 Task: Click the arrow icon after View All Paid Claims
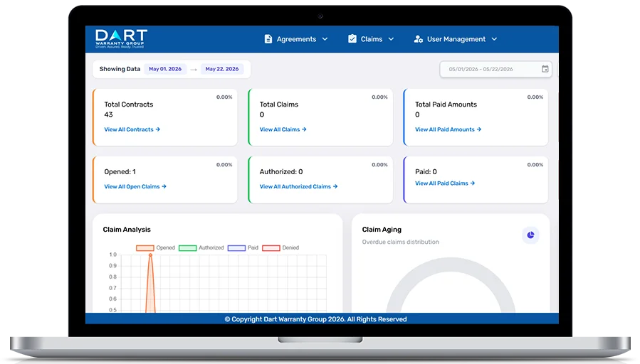(473, 183)
